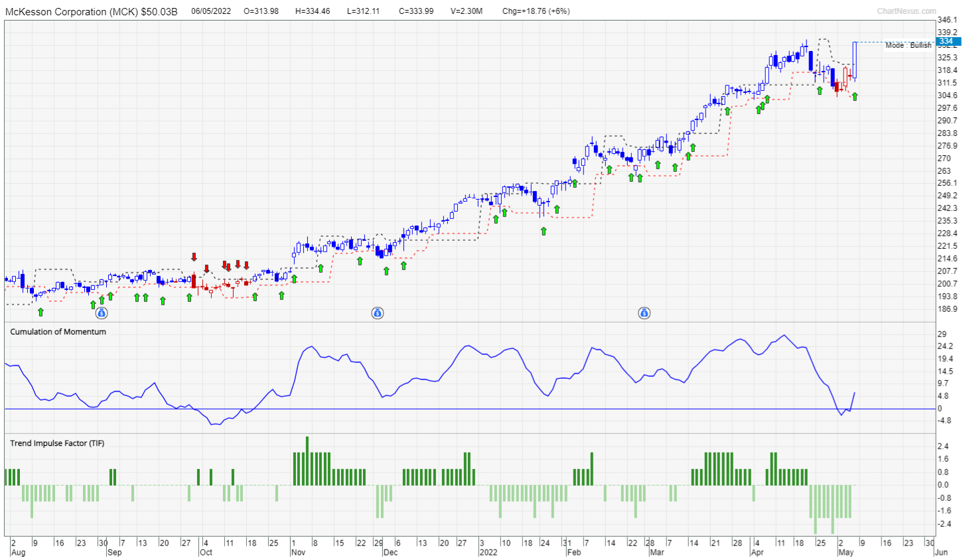The height and width of the screenshot is (560, 963).
Task: Click the earnings marker icon near Sep
Action: click(102, 313)
